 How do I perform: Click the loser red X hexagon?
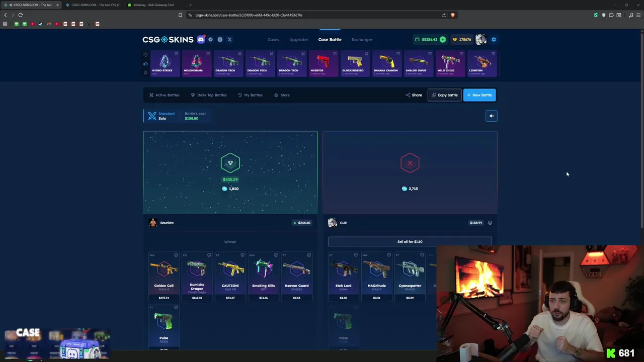[410, 163]
